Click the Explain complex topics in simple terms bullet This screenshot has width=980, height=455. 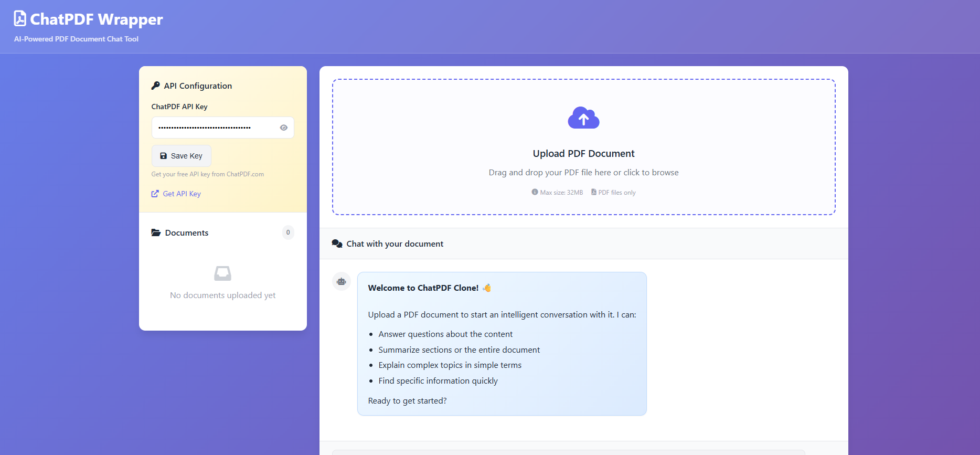450,365
